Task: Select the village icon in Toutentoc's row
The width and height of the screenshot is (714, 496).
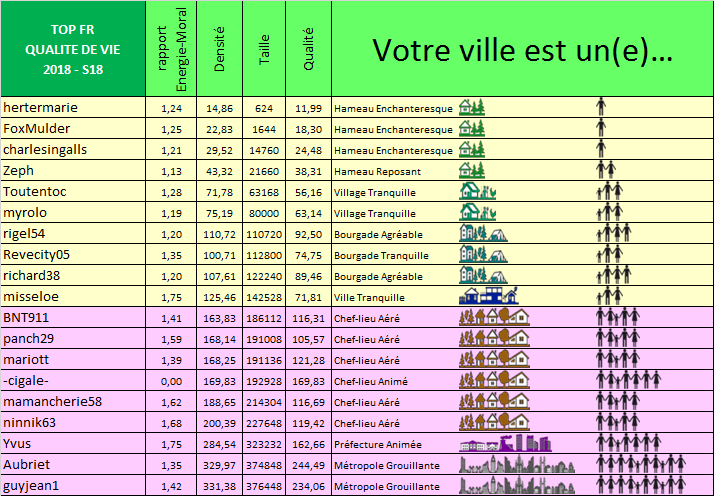Action: [472, 190]
